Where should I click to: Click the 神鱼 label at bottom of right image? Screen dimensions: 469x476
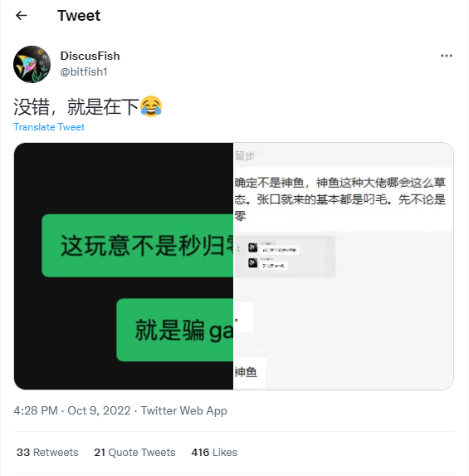pyautogui.click(x=246, y=372)
